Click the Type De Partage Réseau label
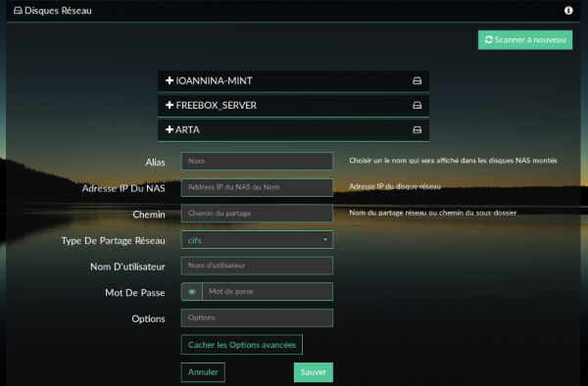The height and width of the screenshot is (386, 588). click(x=114, y=241)
